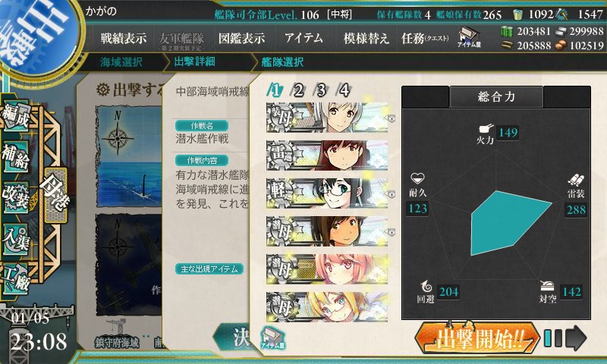Open the 改装 refit menu icon
The width and height of the screenshot is (607, 364).
coord(15,197)
